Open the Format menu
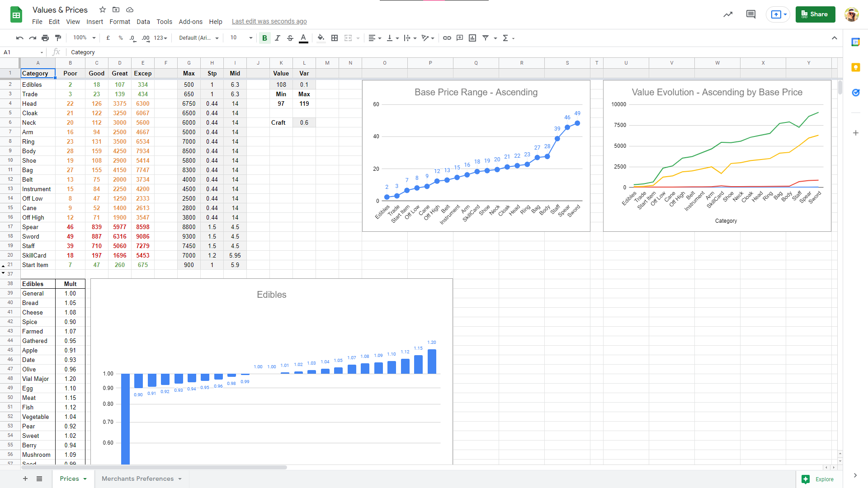Image resolution: width=868 pixels, height=488 pixels. pyautogui.click(x=119, y=22)
